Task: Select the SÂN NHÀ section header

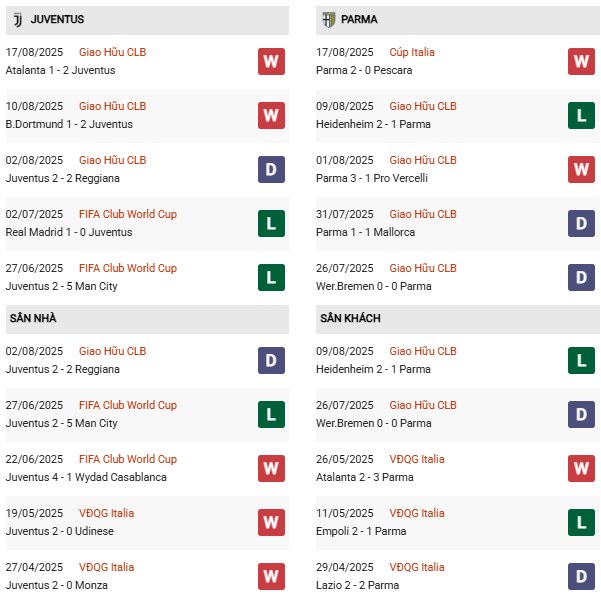Action: click(147, 319)
